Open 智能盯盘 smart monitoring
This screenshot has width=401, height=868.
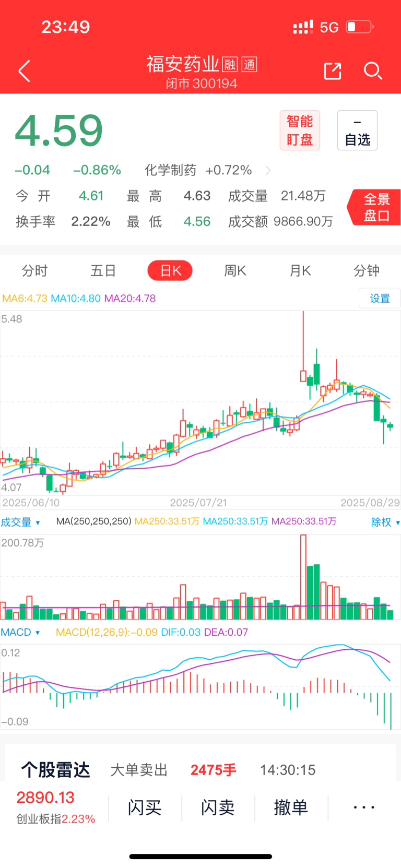coord(300,130)
